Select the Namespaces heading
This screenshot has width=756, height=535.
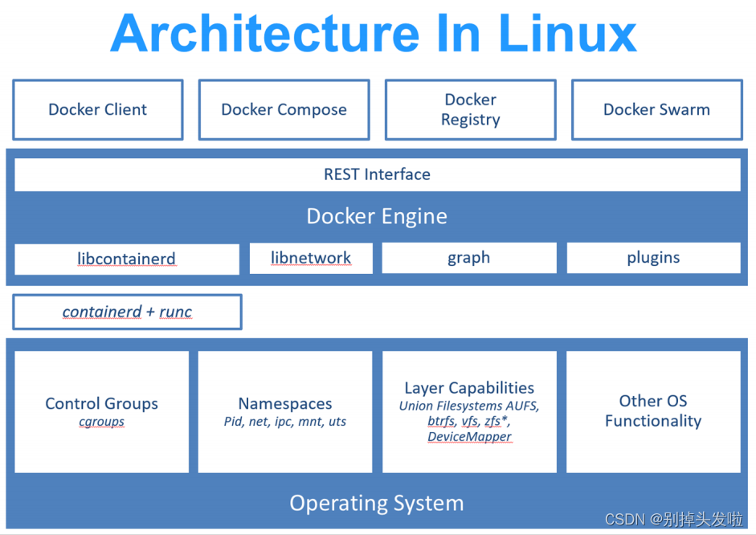285,403
